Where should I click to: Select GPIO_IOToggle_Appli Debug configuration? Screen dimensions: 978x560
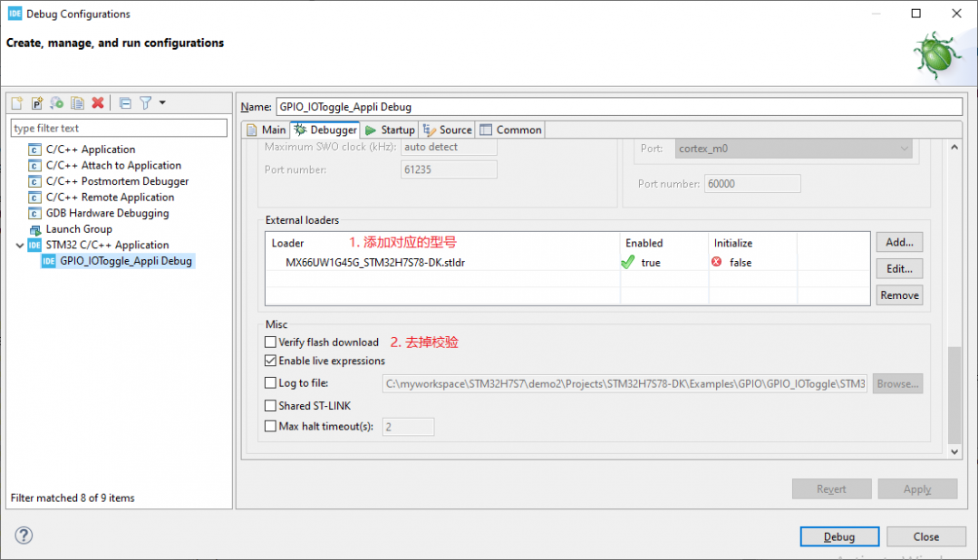(125, 261)
